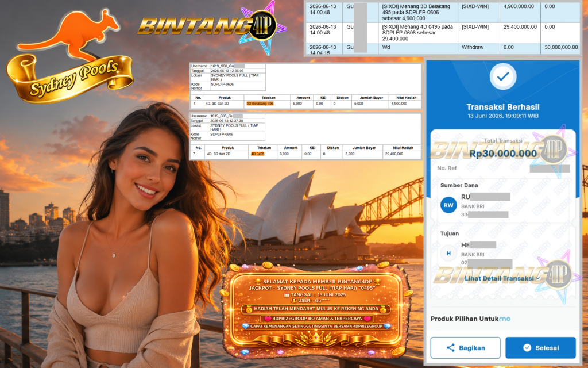
Task: Click the No. Ref label
Action: tap(447, 168)
